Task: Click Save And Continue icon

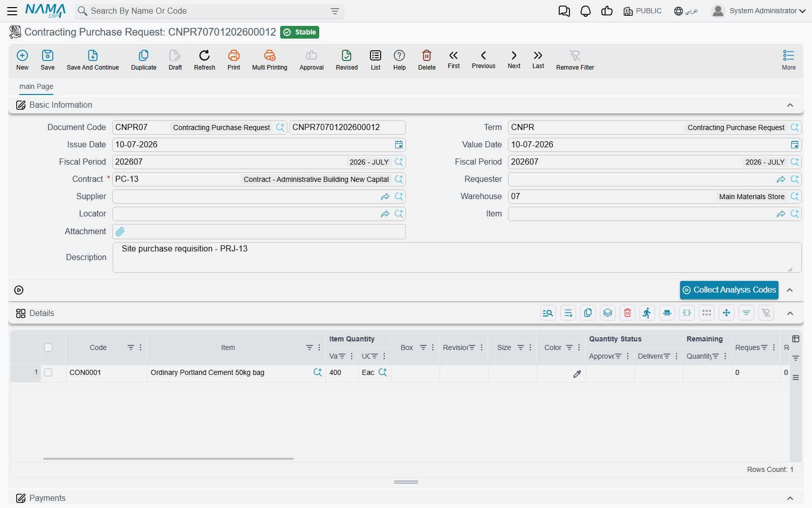Action: [x=93, y=55]
